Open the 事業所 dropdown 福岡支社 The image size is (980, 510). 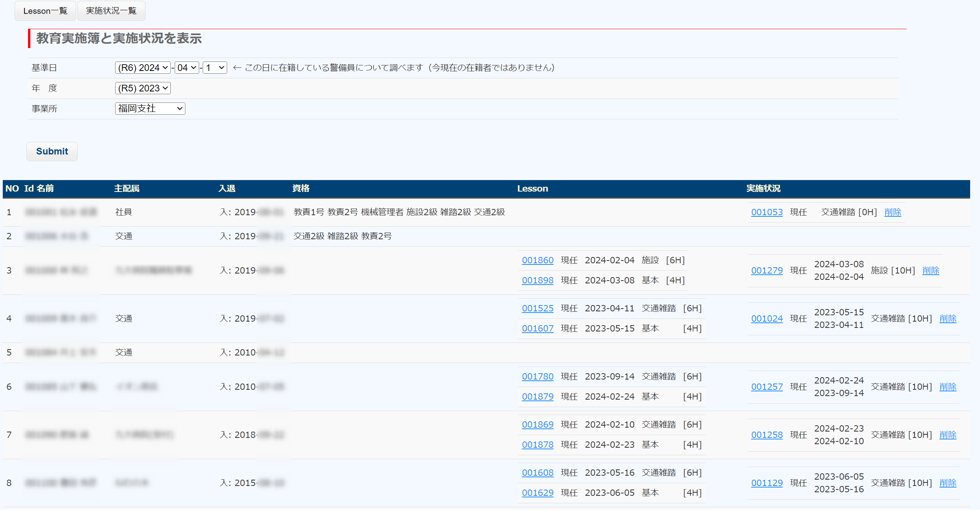[x=150, y=109]
